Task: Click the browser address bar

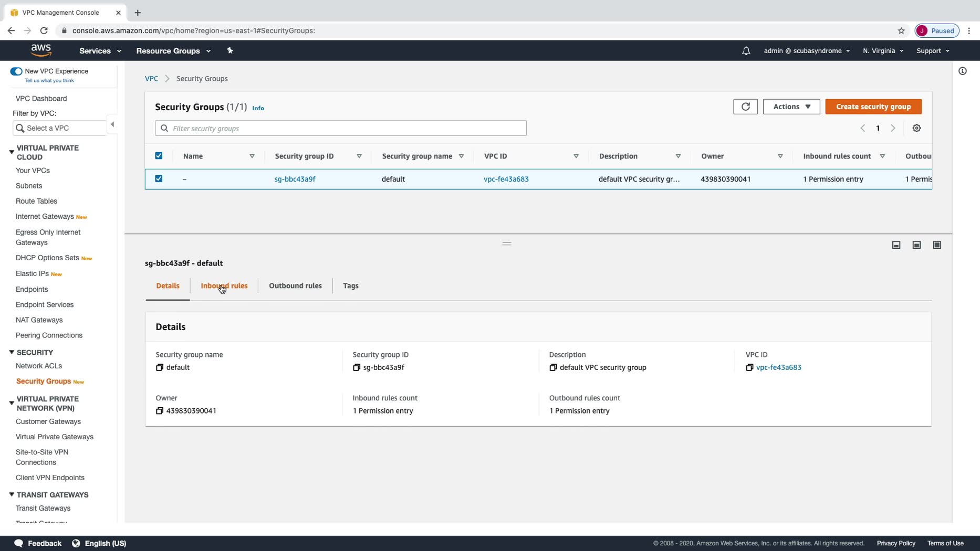Action: pyautogui.click(x=473, y=30)
